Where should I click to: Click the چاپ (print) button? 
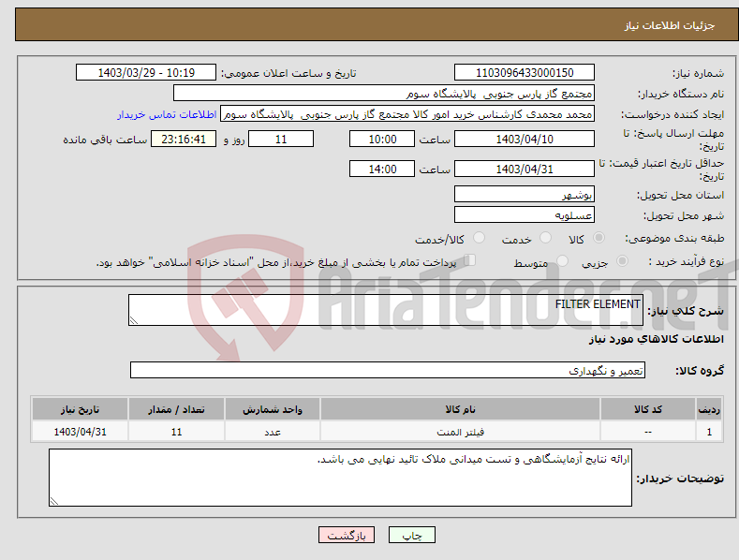pyautogui.click(x=411, y=536)
